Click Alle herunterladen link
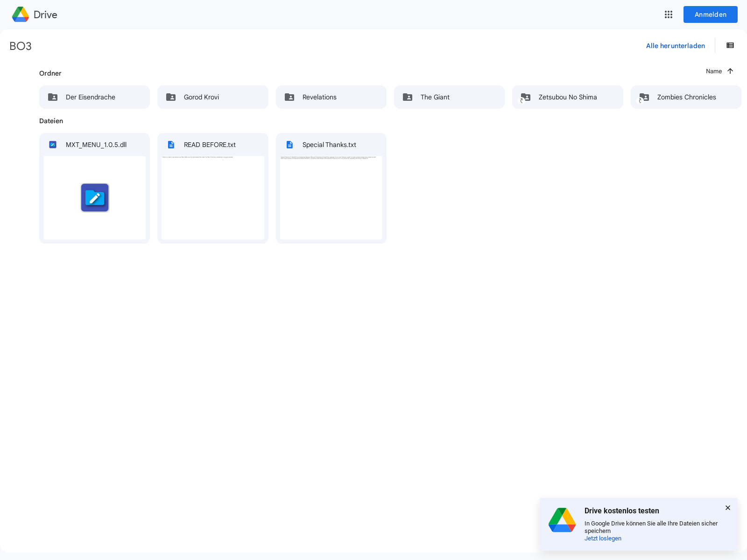 (x=676, y=46)
